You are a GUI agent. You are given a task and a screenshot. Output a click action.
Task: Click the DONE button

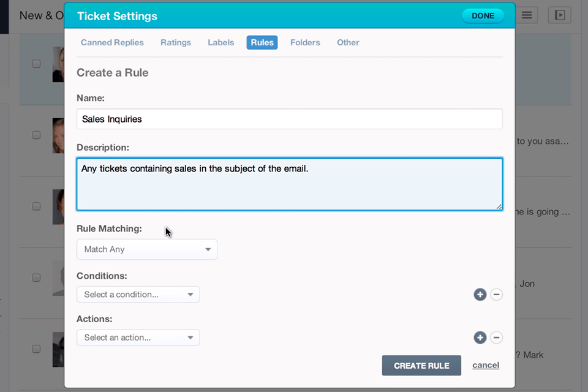[x=483, y=16]
